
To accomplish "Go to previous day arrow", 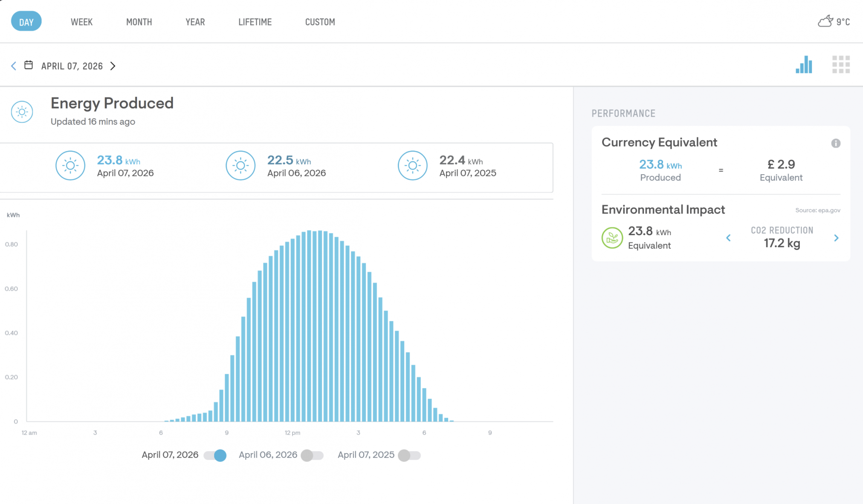I will click(14, 66).
